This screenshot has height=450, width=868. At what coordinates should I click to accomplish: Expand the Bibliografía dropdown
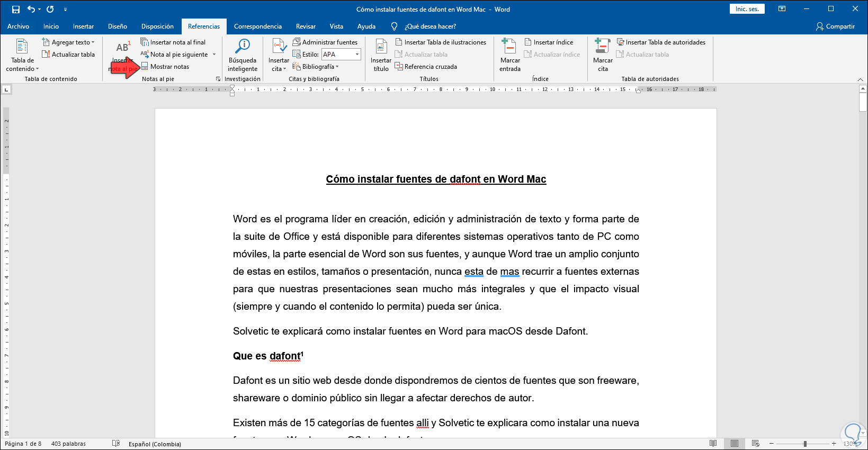coord(316,67)
